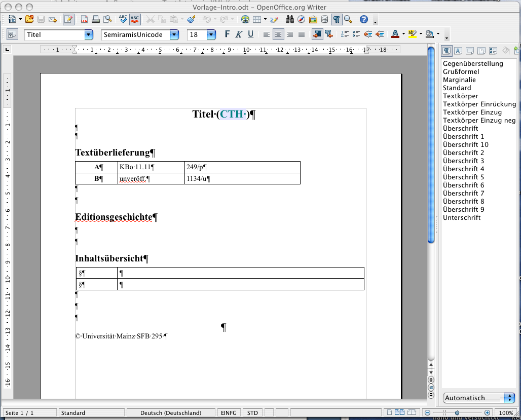Click the font color A swatch
The height and width of the screenshot is (420, 521).
click(395, 34)
